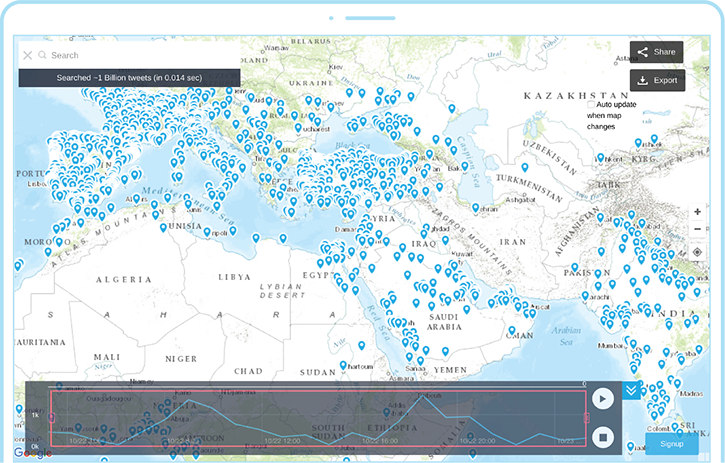Clear the search with the X icon

27,55
